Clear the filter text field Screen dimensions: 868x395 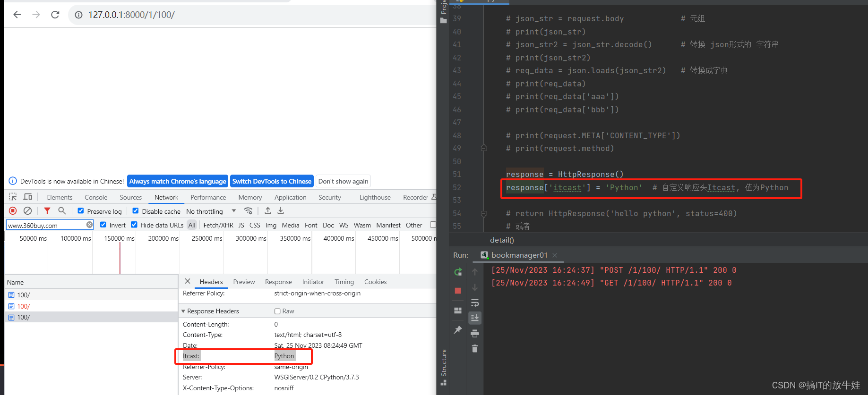[x=89, y=225]
